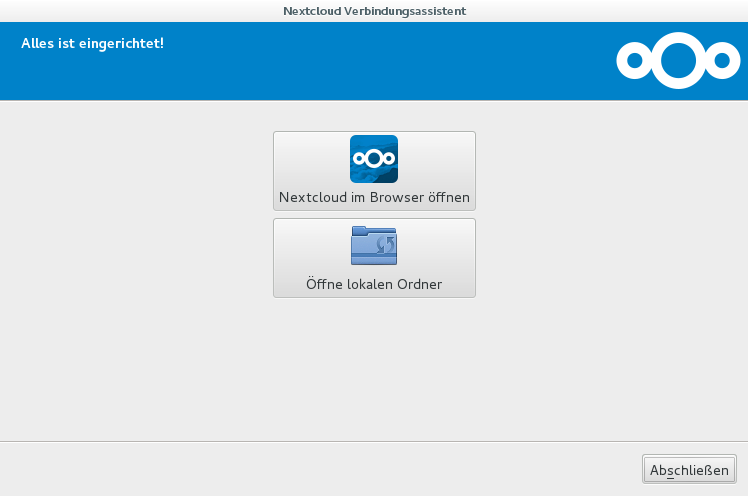Click the sync folder icon
Image resolution: width=748 pixels, height=496 pixels.
(374, 246)
